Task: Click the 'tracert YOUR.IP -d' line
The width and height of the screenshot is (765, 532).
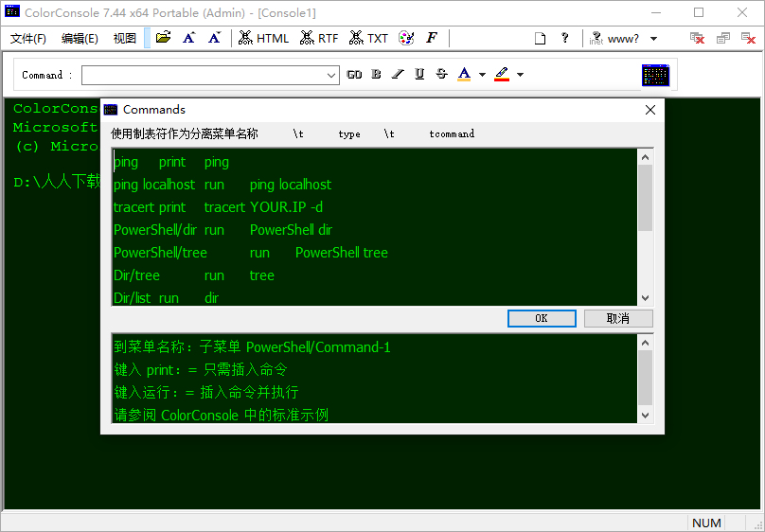Action: (x=218, y=207)
